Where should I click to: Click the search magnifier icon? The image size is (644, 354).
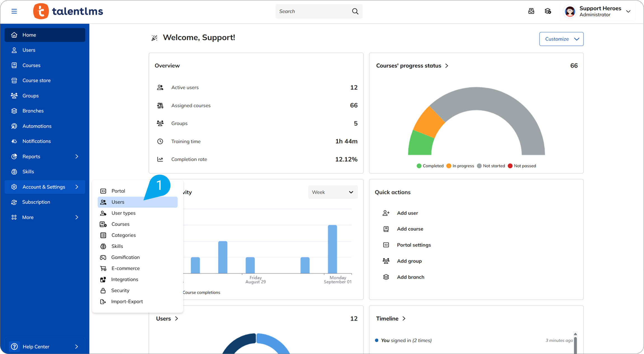pyautogui.click(x=355, y=11)
